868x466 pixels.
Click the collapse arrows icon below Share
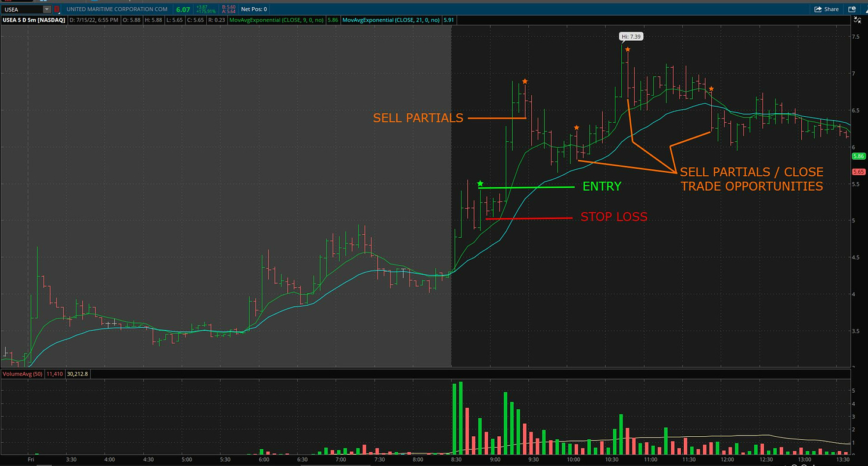point(857,20)
